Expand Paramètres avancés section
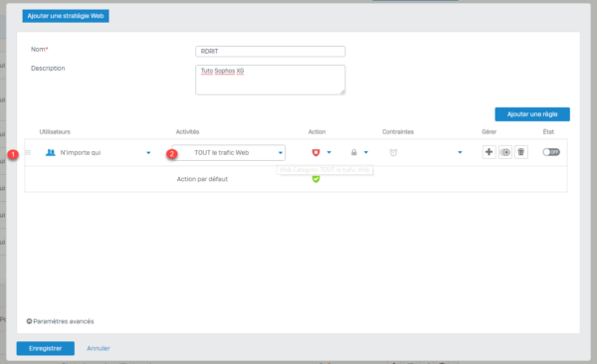 point(60,321)
